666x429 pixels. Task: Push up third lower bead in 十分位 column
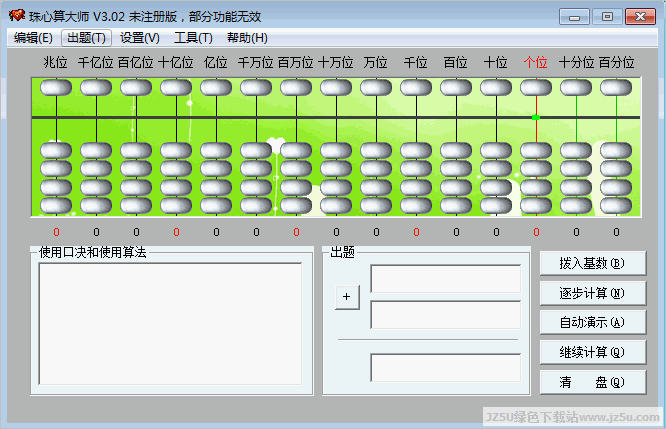[x=576, y=187]
